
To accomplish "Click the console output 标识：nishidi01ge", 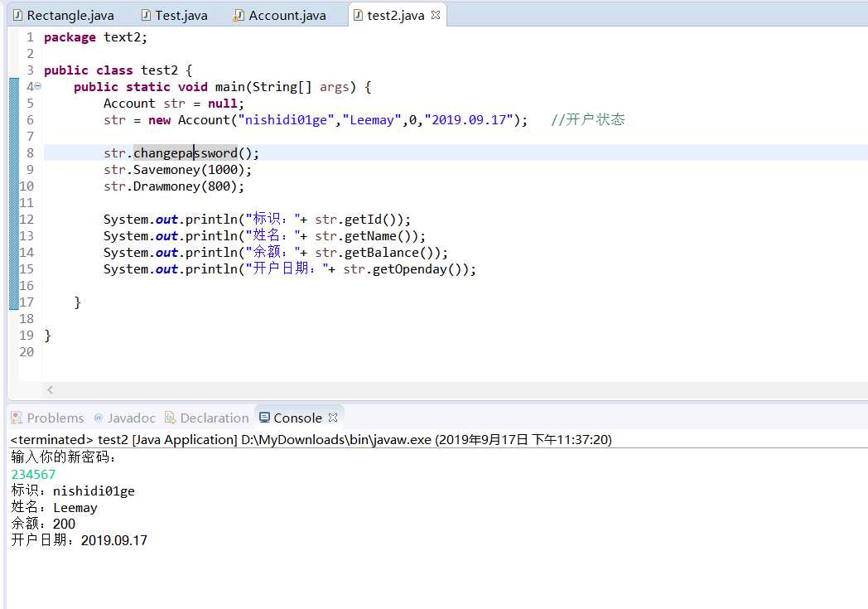I will pyautogui.click(x=73, y=491).
